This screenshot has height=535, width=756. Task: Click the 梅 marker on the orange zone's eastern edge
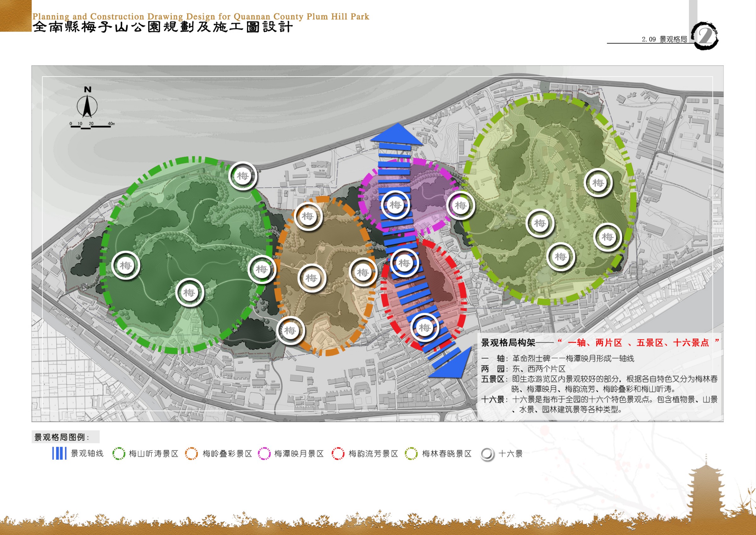point(363,272)
